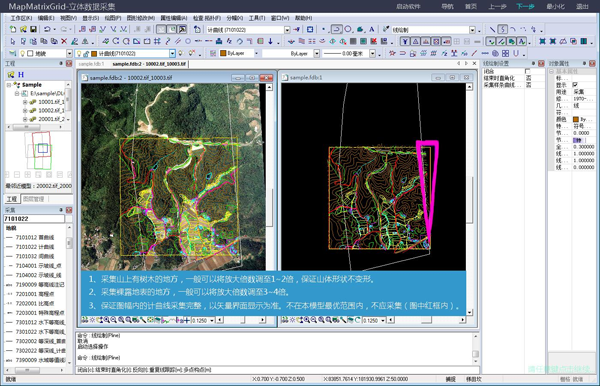Click the 导航 link in header
The height and width of the screenshot is (386, 600).
447,7
